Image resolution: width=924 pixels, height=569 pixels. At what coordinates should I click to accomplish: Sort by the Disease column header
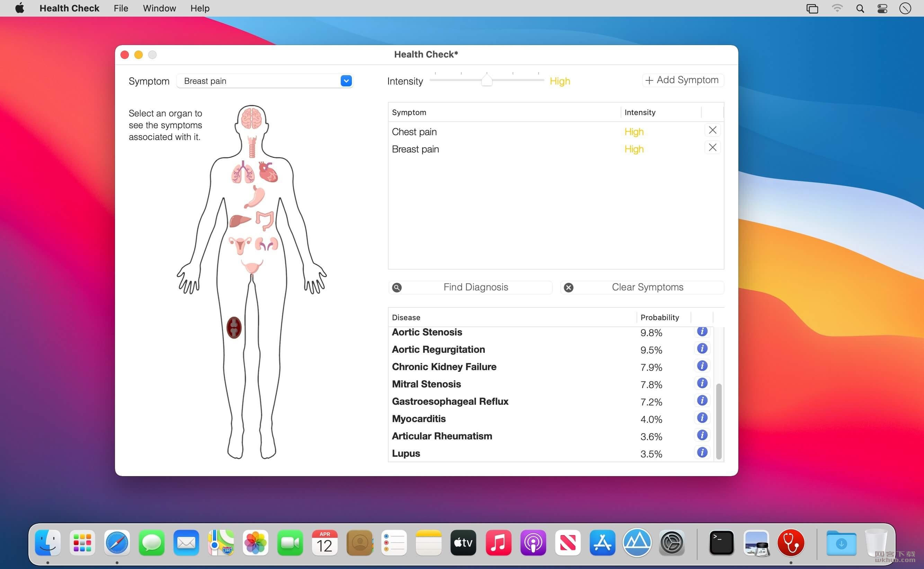pos(512,317)
